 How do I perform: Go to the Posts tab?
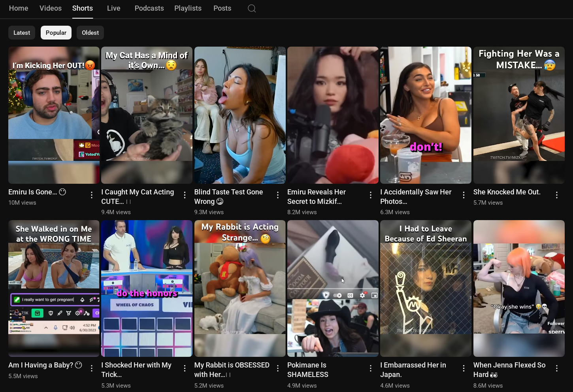[222, 8]
